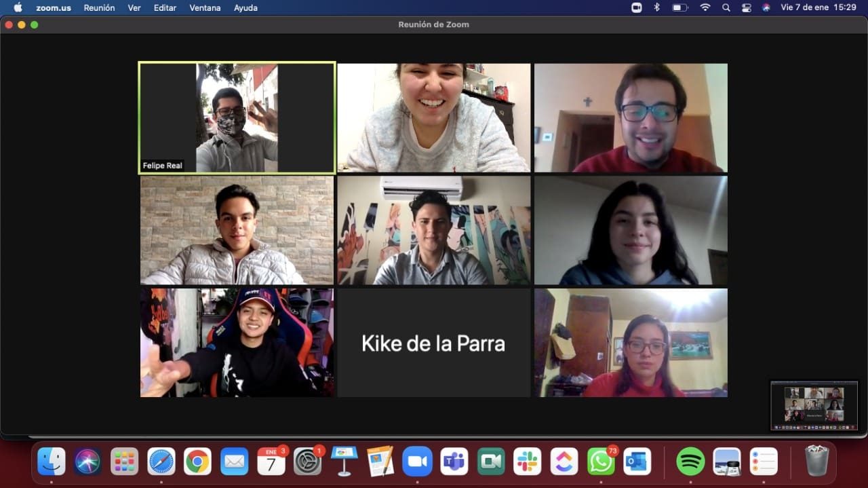Viewport: 868px width, 488px height.
Task: Launch Siri from the Dock
Action: (x=88, y=462)
